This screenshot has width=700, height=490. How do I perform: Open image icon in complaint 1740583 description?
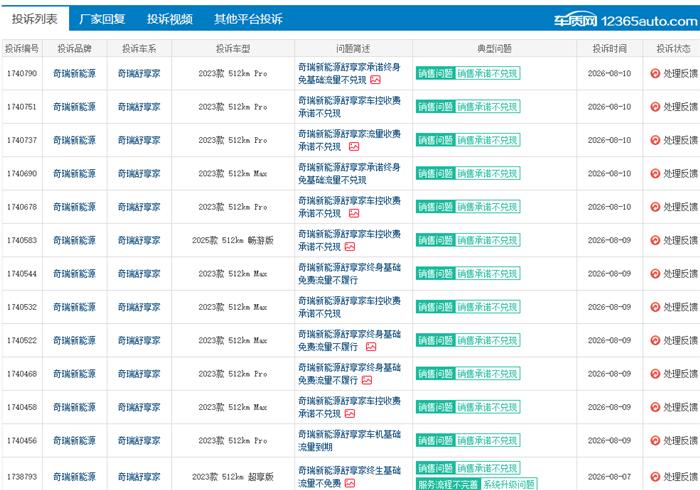coord(350,247)
